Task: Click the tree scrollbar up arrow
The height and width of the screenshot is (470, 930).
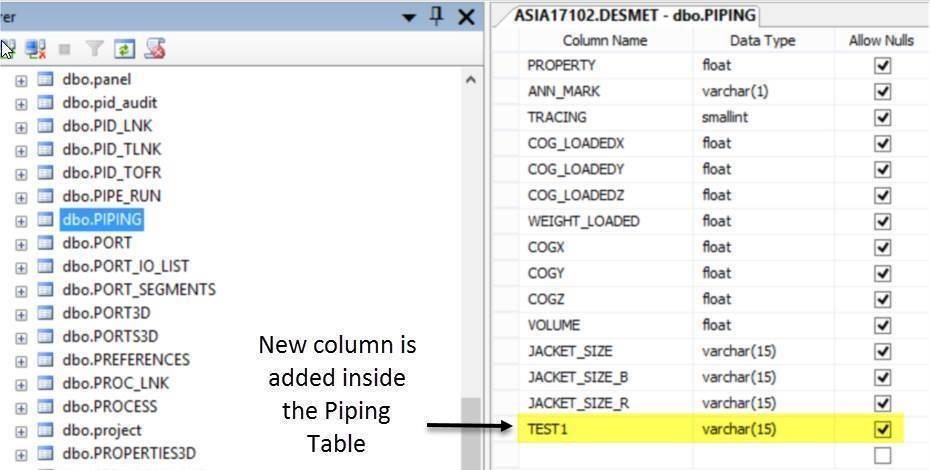Action: [x=471, y=80]
